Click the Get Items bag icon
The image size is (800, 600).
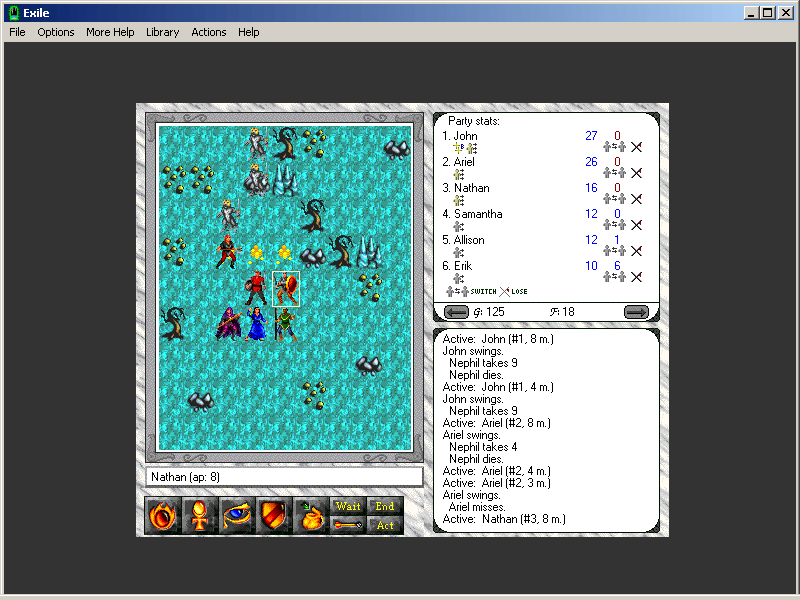[311, 515]
